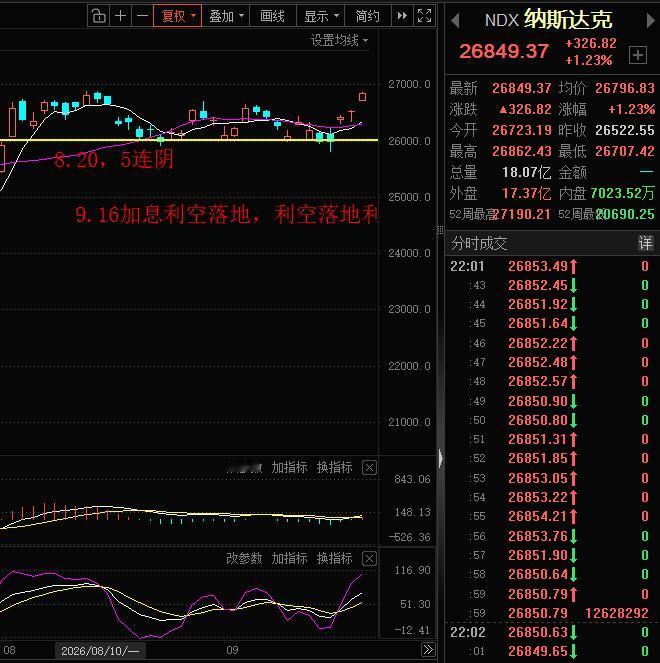Click 换指标 in KDJ panel
Image resolution: width=660 pixels, height=663 pixels.
pos(334,559)
